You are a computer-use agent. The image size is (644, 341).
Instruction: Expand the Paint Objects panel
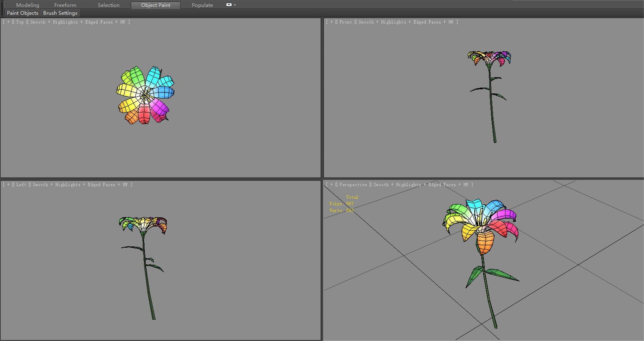[x=22, y=13]
